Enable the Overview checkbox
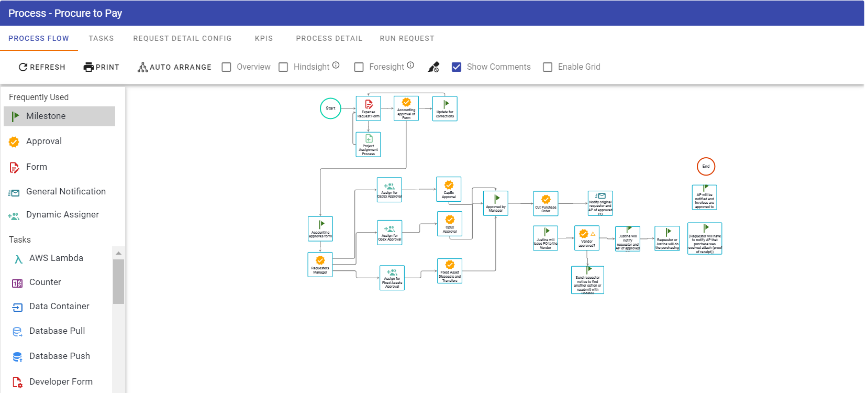The height and width of the screenshot is (393, 868). tap(227, 67)
